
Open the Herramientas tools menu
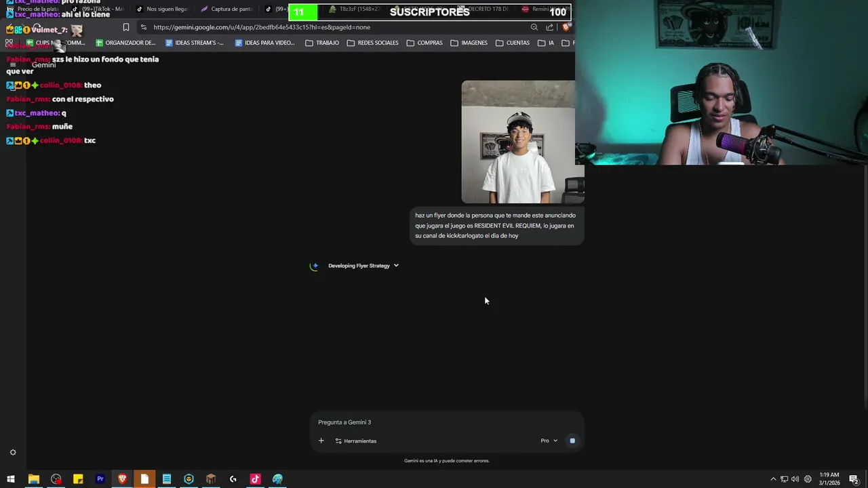356,441
